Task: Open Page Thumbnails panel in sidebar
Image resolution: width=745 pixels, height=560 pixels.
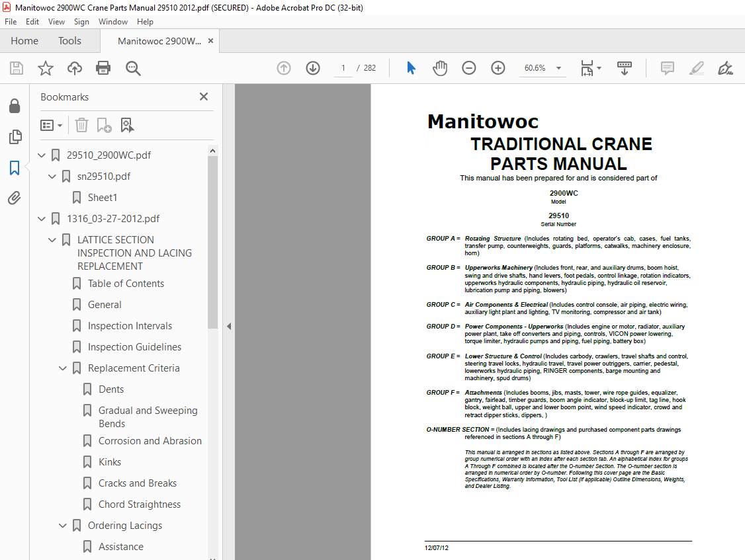Action: [x=15, y=137]
